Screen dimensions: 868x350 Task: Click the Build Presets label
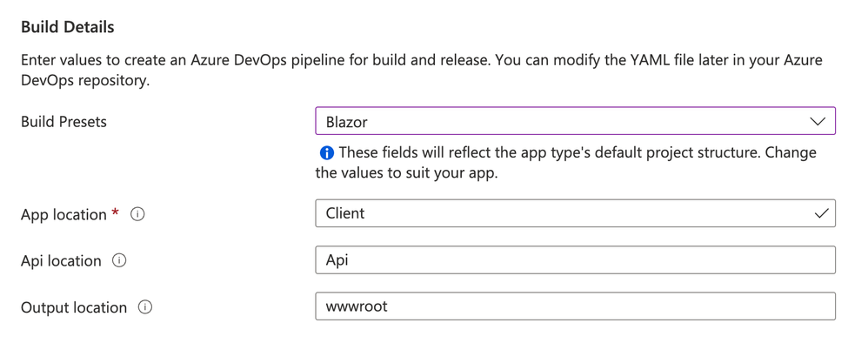click(63, 122)
